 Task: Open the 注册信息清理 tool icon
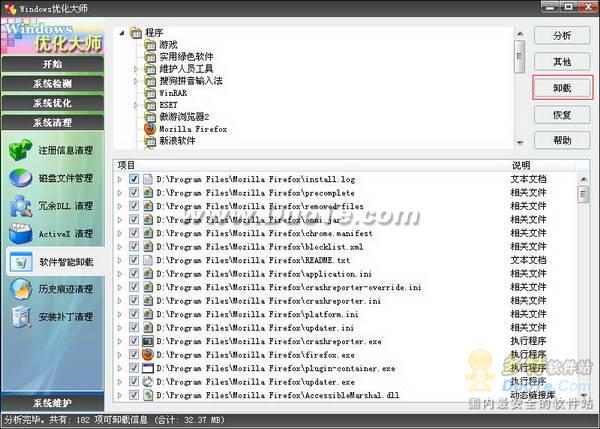click(20, 150)
